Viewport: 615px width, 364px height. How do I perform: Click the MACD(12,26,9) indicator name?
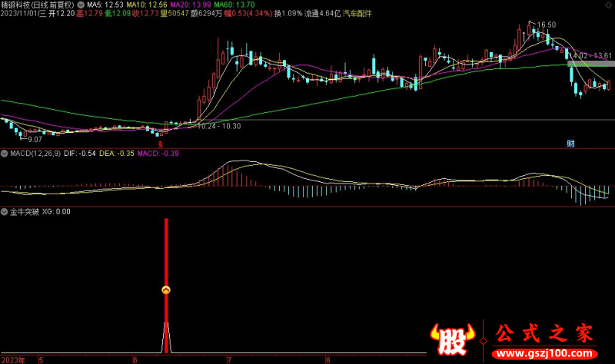point(35,154)
